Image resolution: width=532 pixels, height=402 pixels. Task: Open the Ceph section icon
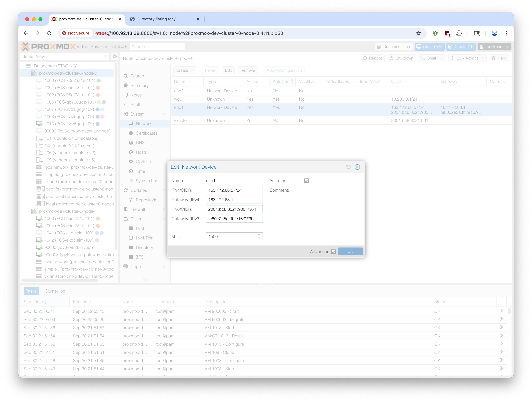[126, 266]
